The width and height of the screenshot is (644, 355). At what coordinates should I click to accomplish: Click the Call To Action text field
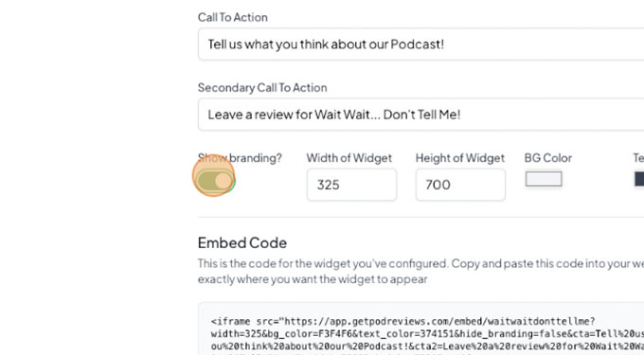(421, 44)
